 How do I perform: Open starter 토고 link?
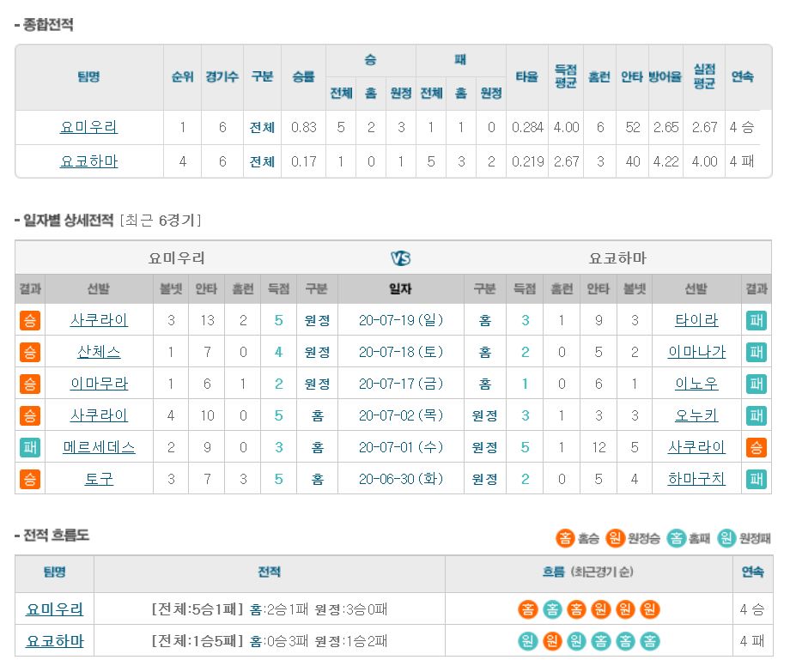click(99, 479)
